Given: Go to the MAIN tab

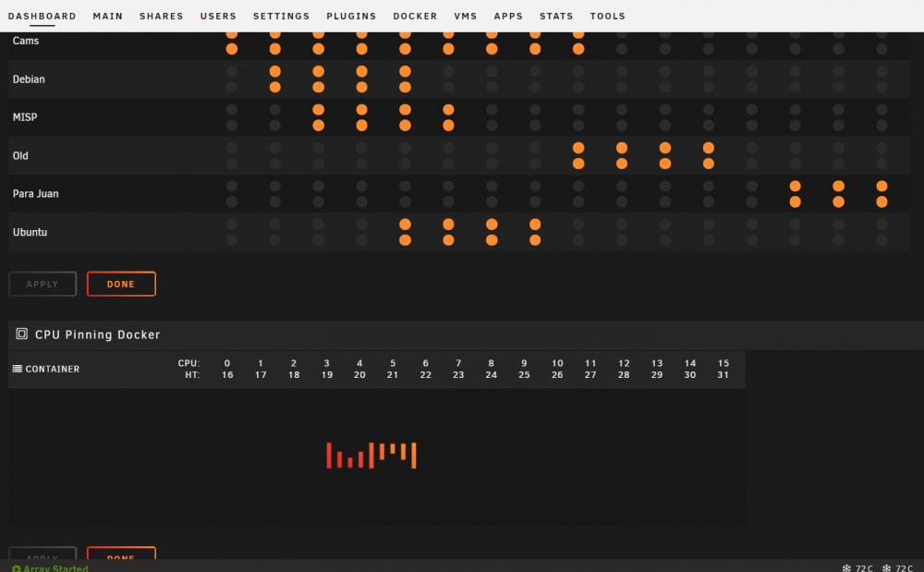Looking at the screenshot, I should (x=108, y=16).
